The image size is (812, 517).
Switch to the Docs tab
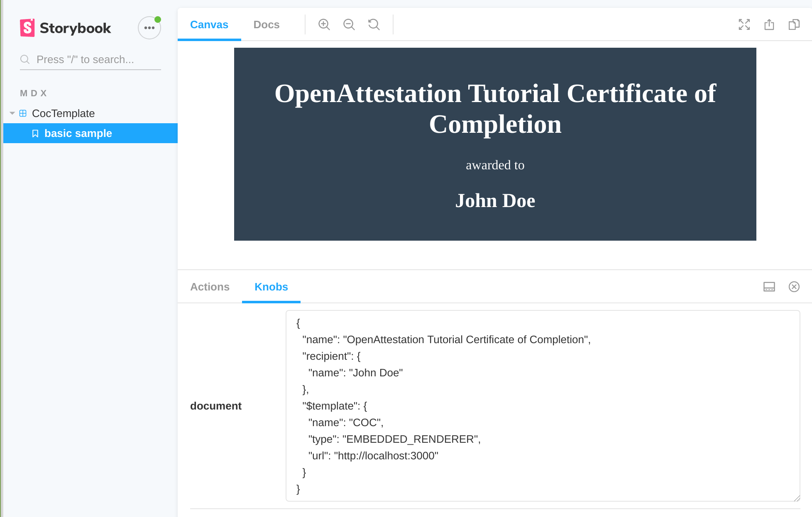267,24
